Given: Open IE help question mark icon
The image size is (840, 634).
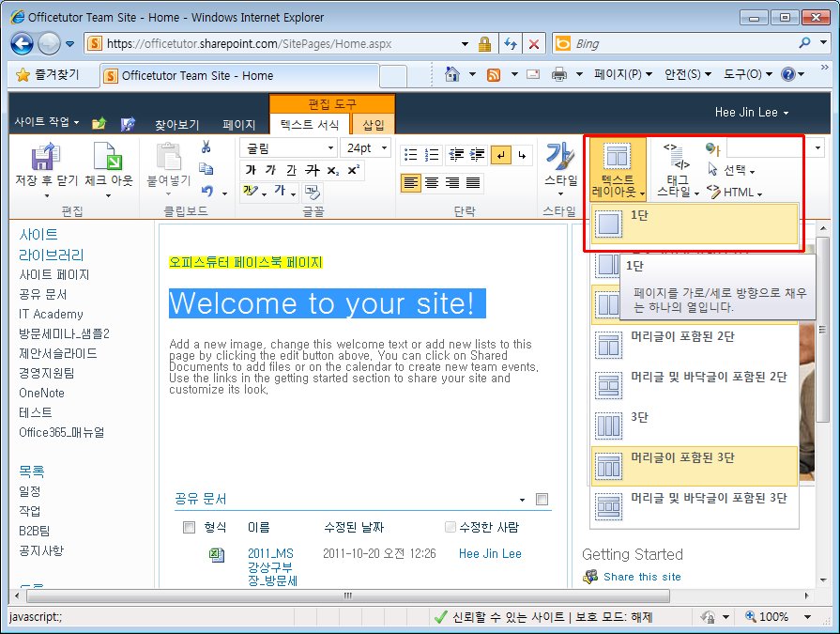Looking at the screenshot, I should coord(787,74).
